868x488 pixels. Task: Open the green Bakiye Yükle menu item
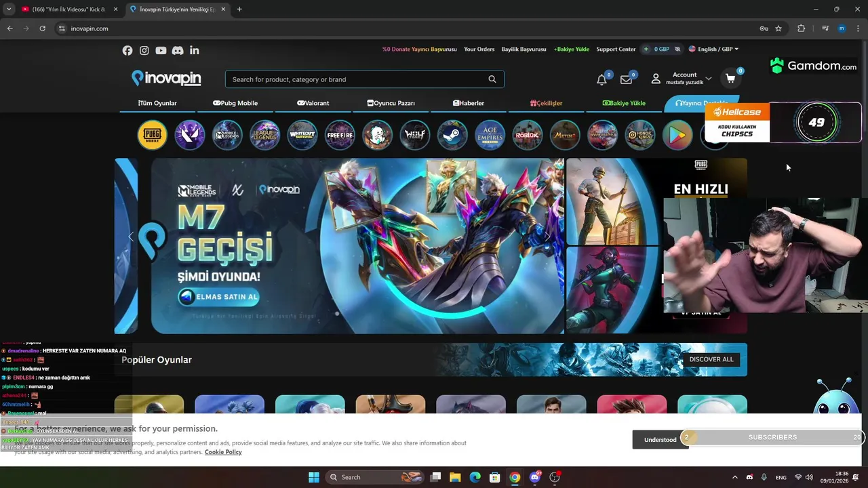point(625,103)
